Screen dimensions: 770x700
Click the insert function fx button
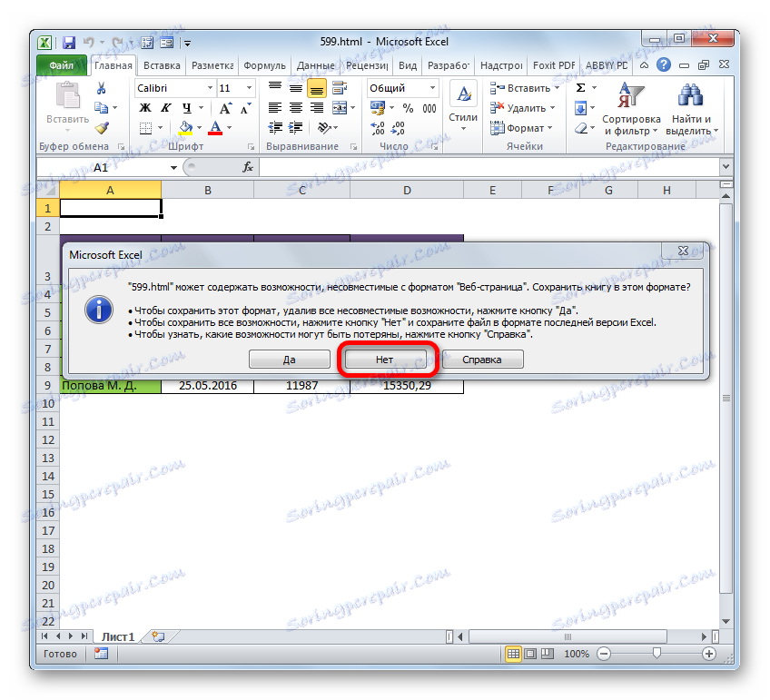[248, 167]
